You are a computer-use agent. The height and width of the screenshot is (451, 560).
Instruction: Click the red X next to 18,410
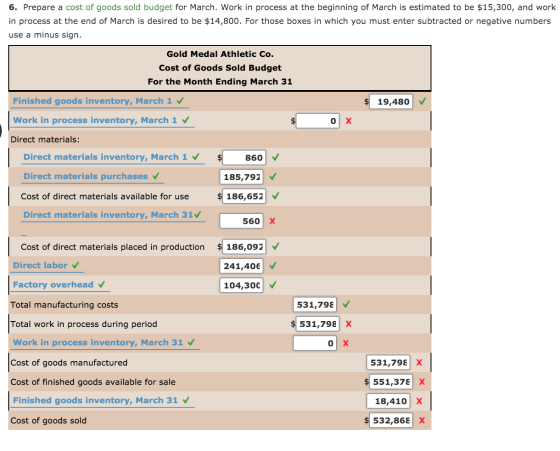[x=419, y=401]
